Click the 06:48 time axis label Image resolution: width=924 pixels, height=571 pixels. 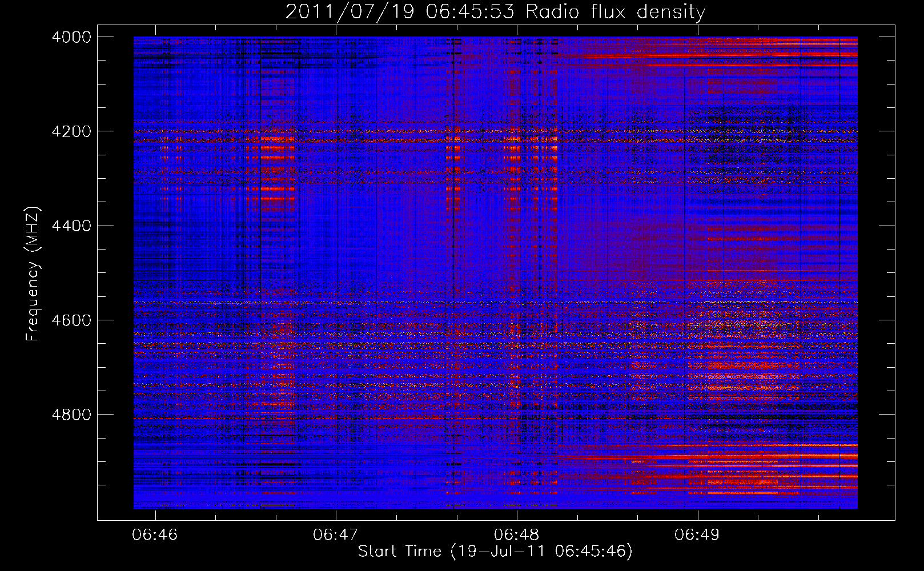pyautogui.click(x=517, y=534)
